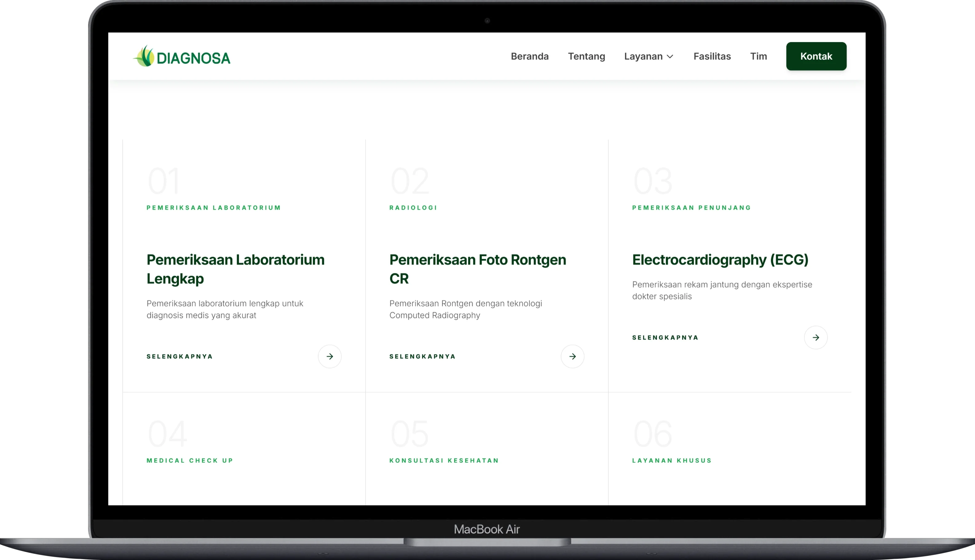Open the Beranda menu item
The image size is (975, 560).
530,56
